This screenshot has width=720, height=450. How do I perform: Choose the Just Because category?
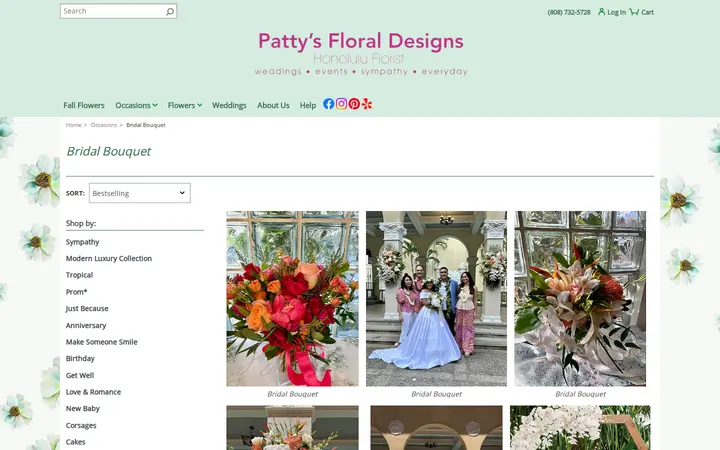point(87,309)
